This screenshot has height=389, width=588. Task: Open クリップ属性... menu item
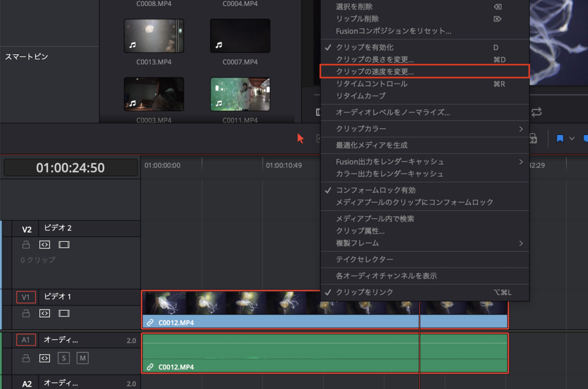tap(424, 231)
